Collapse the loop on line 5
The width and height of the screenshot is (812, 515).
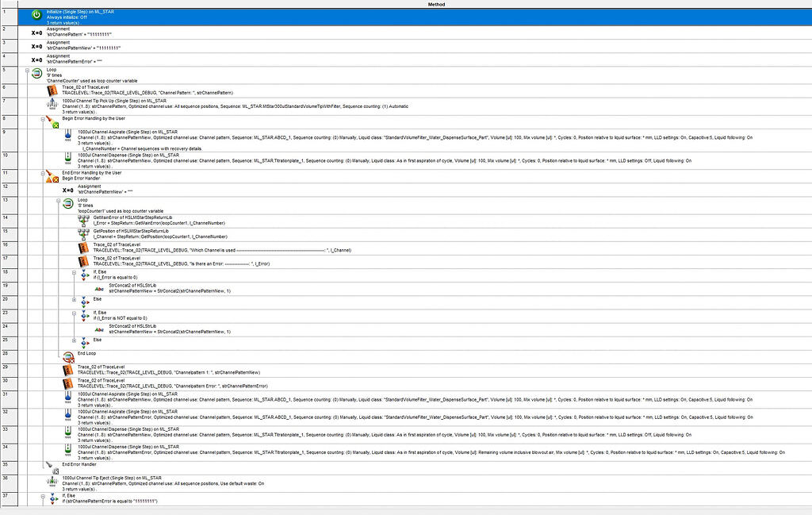click(28, 71)
